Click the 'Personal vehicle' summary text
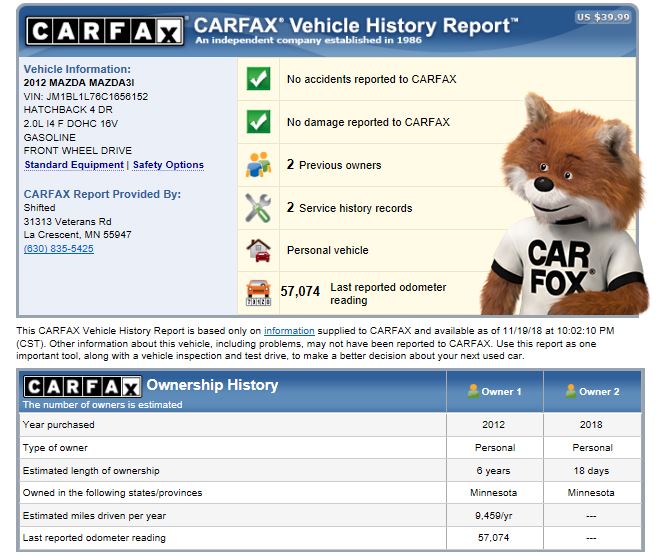This screenshot has width=662, height=556. pyautogui.click(x=328, y=250)
